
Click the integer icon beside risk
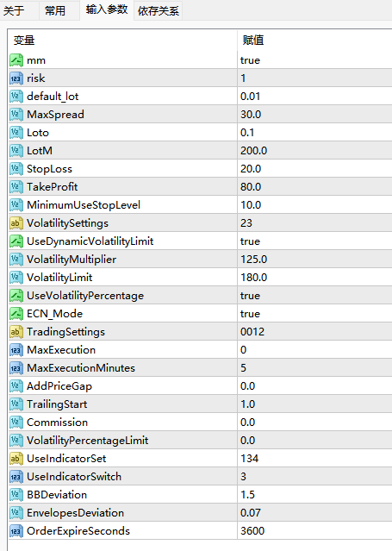pos(16,78)
